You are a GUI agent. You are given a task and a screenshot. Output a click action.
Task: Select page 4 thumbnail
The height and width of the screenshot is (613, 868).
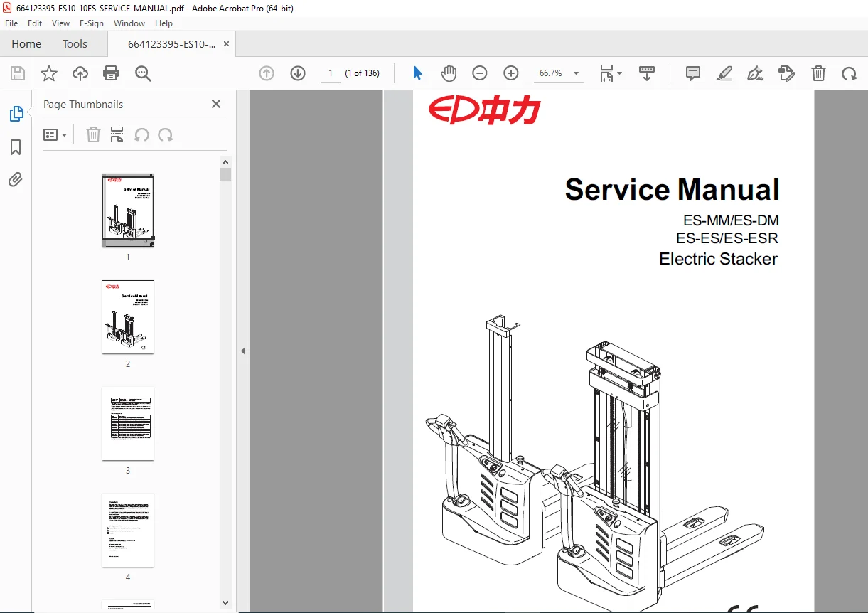coord(128,531)
